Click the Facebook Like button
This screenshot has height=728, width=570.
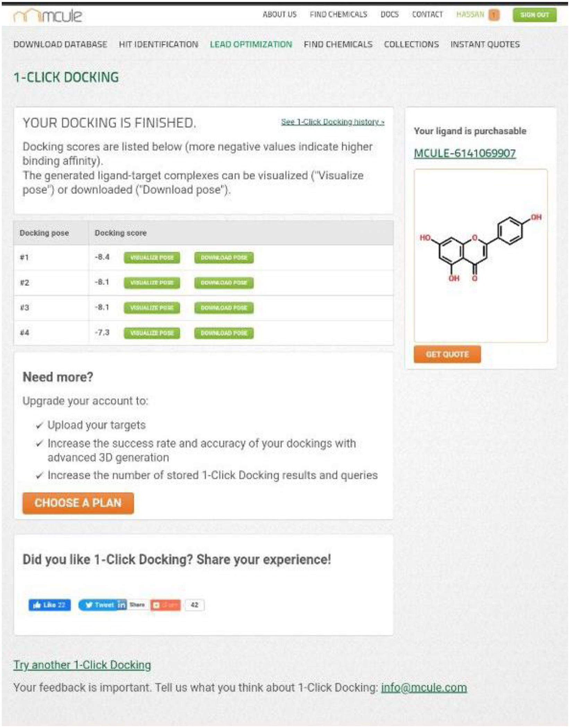coord(50,605)
